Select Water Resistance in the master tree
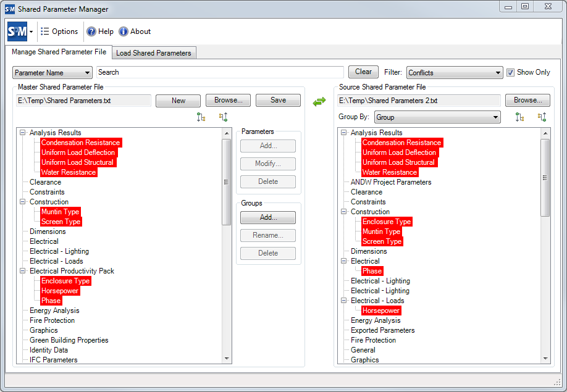Image resolution: width=567 pixels, height=392 pixels. pos(69,172)
